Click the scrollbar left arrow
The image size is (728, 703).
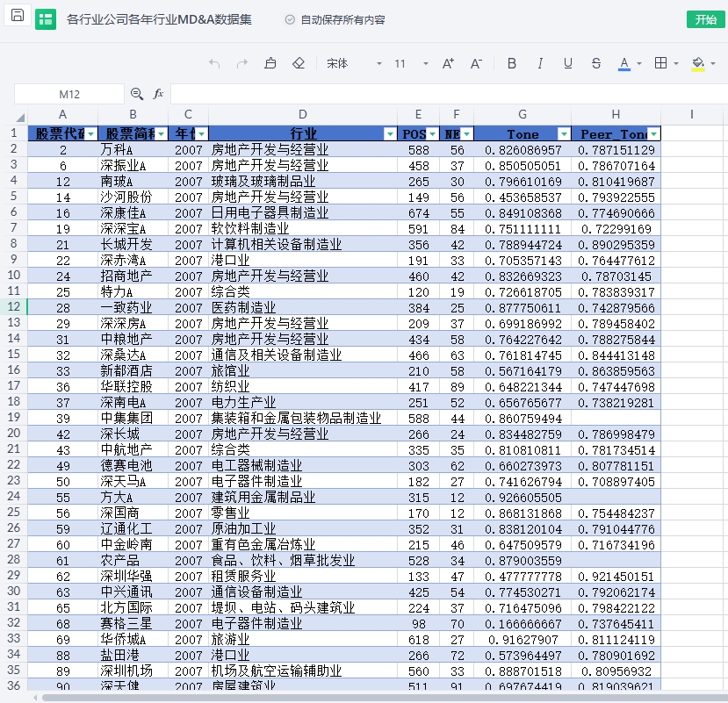[x=36, y=698]
